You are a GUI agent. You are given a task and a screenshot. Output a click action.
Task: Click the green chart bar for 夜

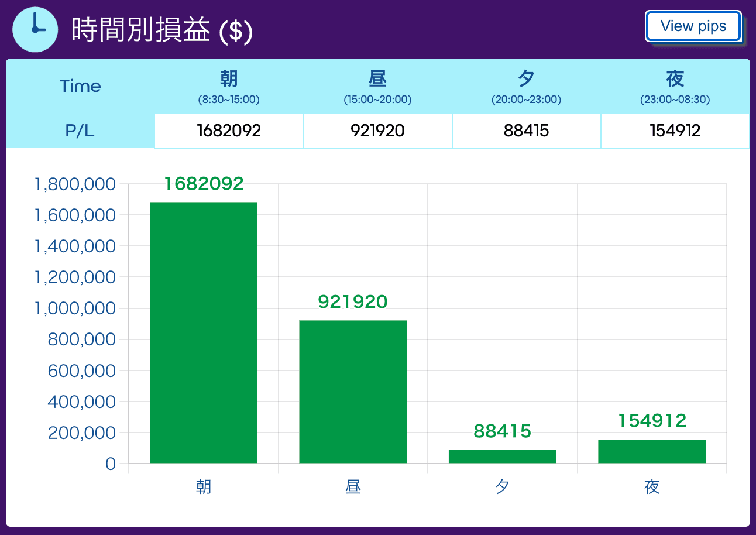[x=652, y=451]
